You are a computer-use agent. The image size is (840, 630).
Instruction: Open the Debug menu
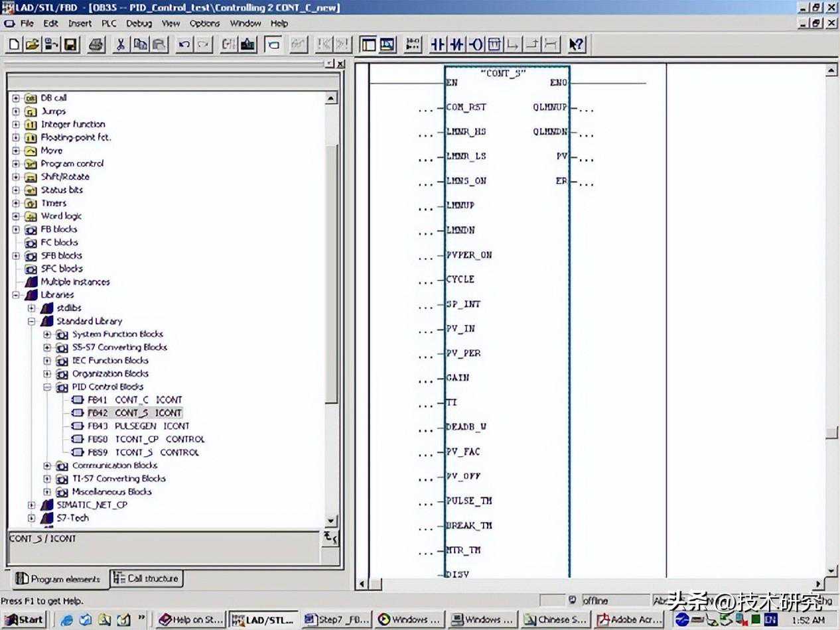pos(139,23)
